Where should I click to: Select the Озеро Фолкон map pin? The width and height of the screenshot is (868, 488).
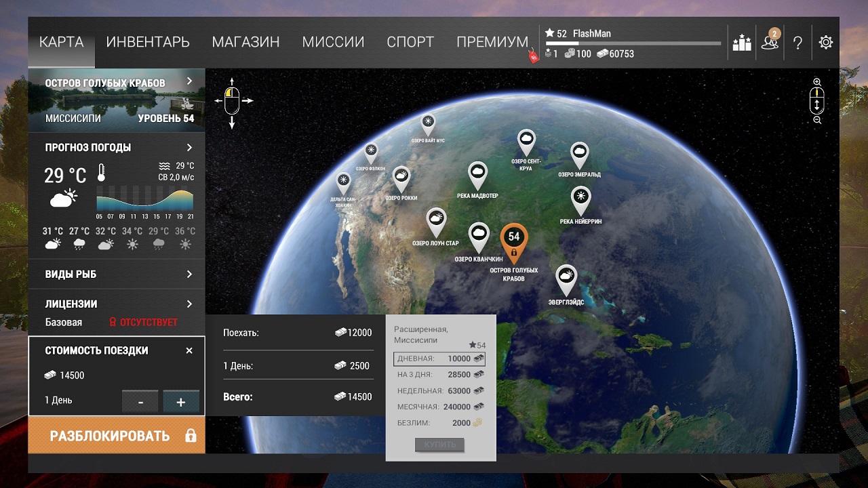(x=371, y=153)
